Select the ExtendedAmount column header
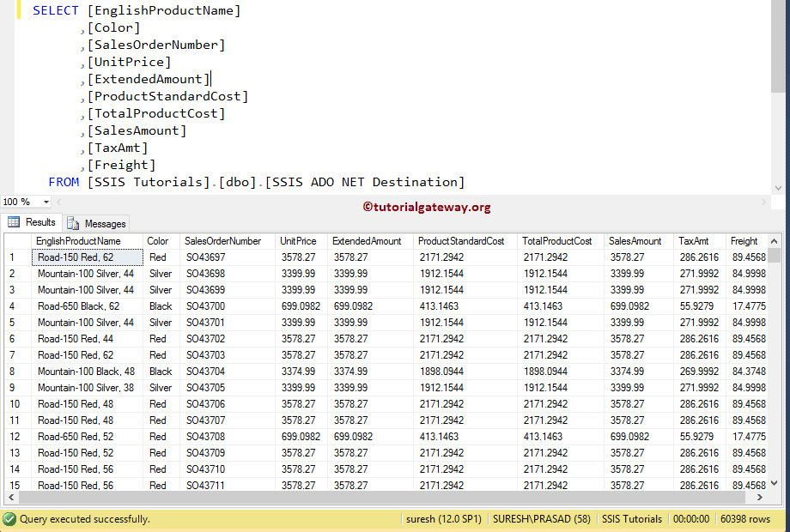Screen dimensions: 790x532 [370, 241]
